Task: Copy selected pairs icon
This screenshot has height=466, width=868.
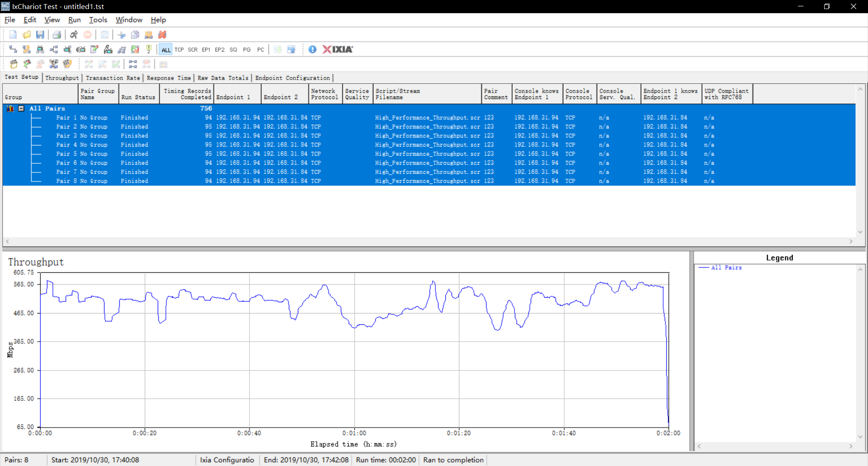Action: click(x=135, y=35)
